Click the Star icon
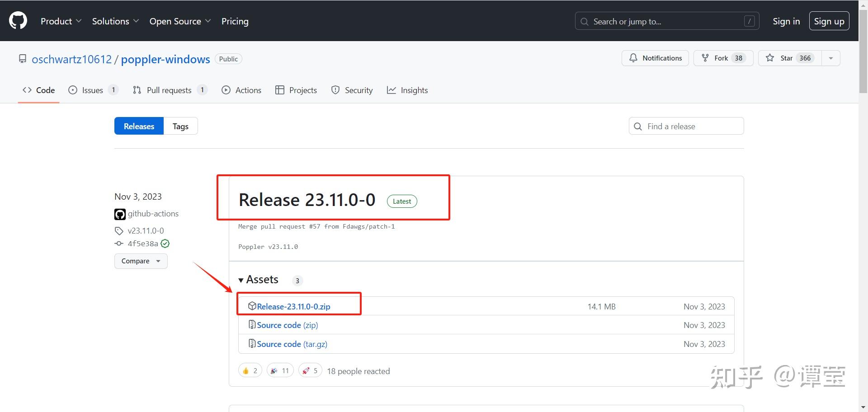 770,58
